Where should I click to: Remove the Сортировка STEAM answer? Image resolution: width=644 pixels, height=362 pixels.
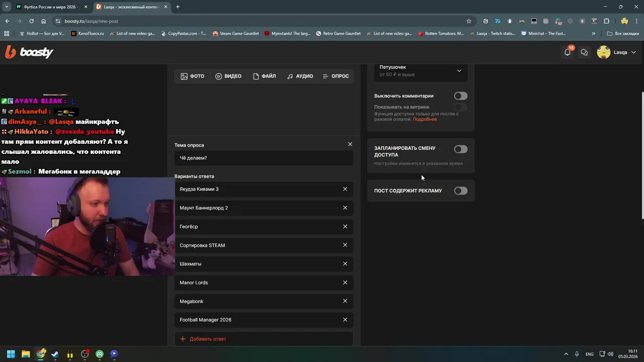(345, 245)
